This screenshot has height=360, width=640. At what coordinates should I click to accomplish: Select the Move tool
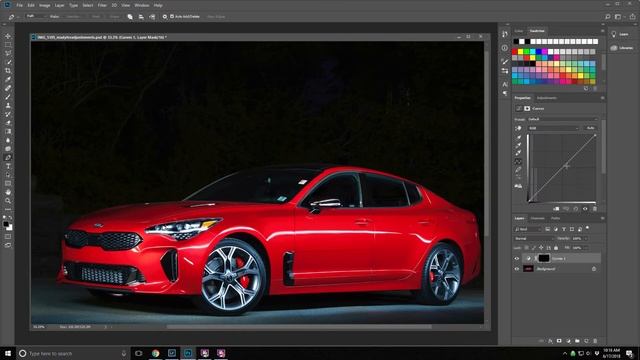(x=8, y=36)
